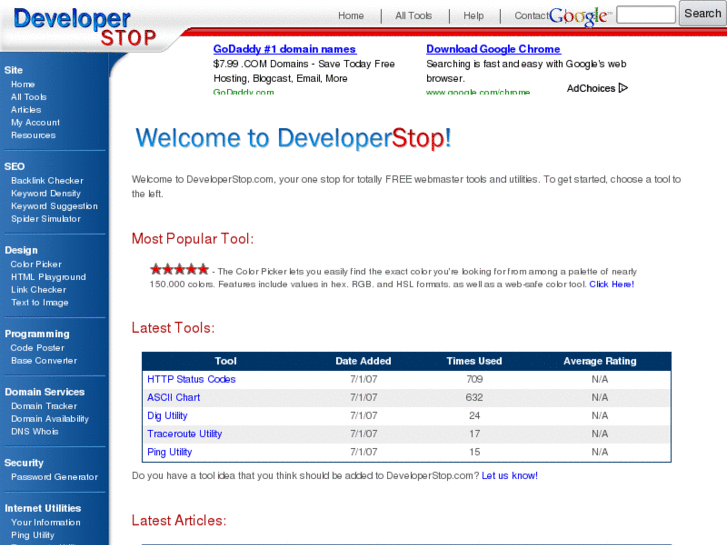
Task: Click the Google logo by the search box
Action: tap(580, 17)
